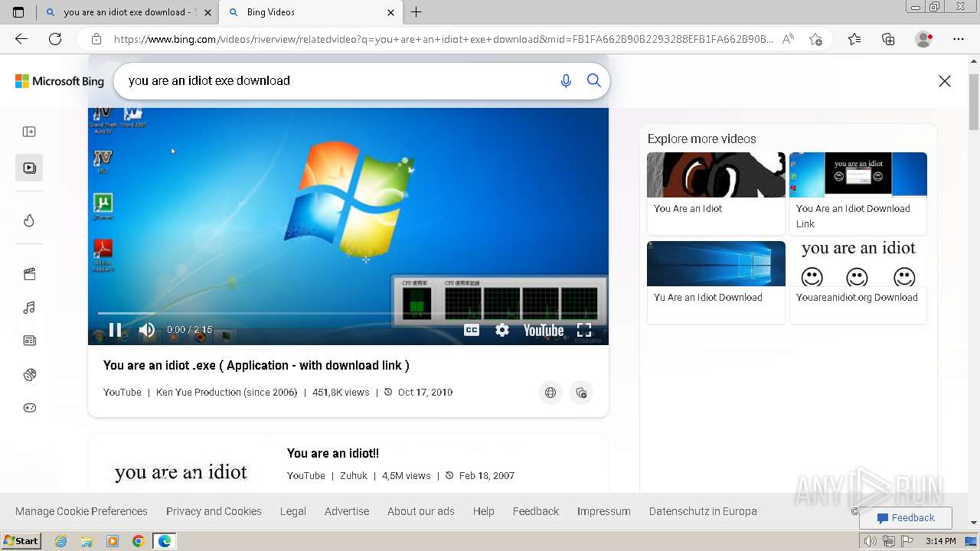Image resolution: width=980 pixels, height=551 pixels.
Task: Go to Microsoft Bing home logo
Action: [x=60, y=81]
